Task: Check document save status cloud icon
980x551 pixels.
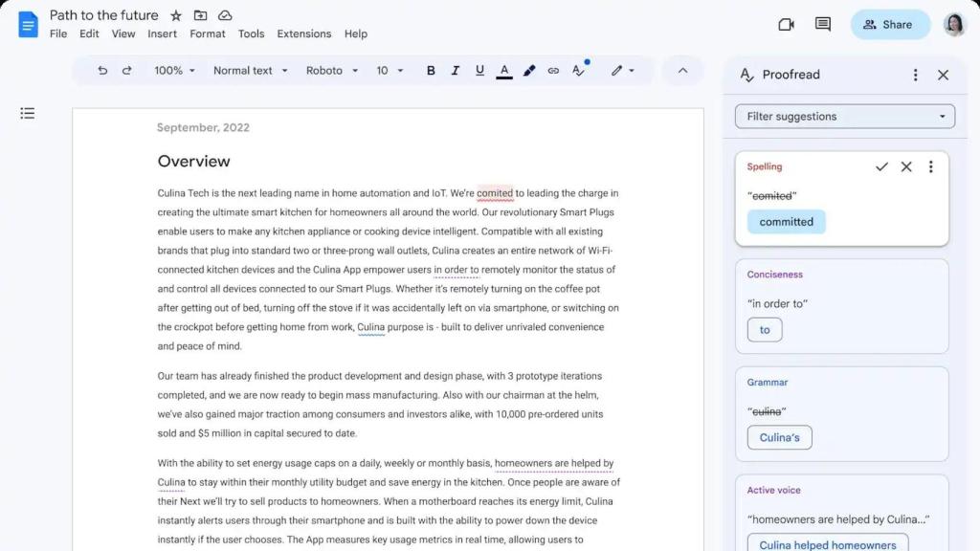Action: tap(225, 15)
